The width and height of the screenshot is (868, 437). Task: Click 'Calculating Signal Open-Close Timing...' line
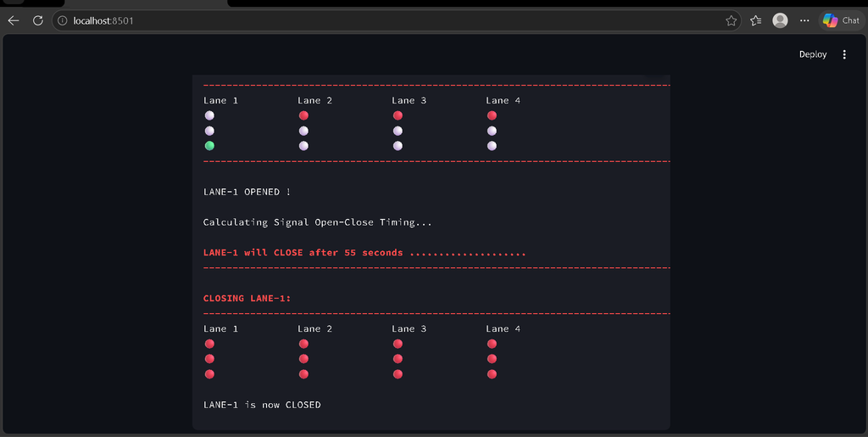click(x=317, y=222)
